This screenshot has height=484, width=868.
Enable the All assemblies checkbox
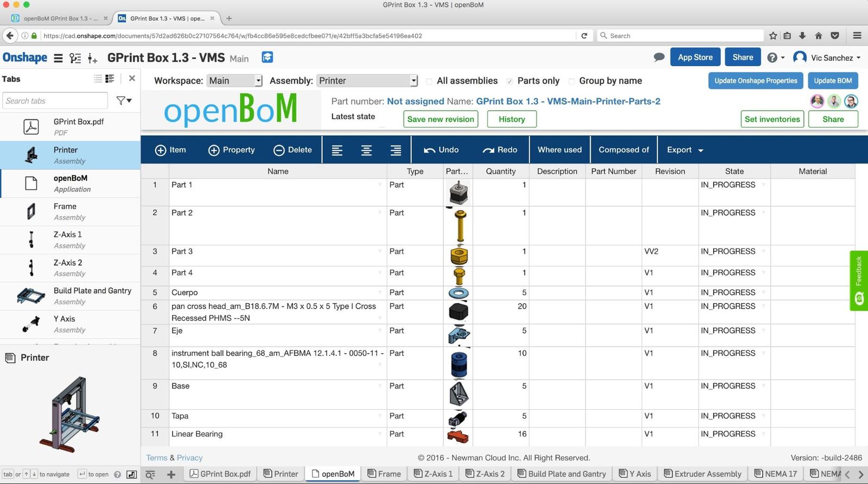429,81
